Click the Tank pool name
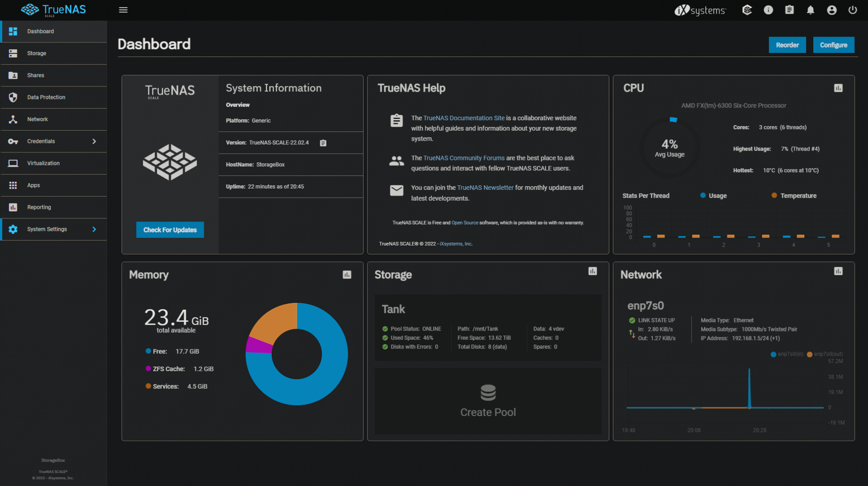 click(393, 309)
